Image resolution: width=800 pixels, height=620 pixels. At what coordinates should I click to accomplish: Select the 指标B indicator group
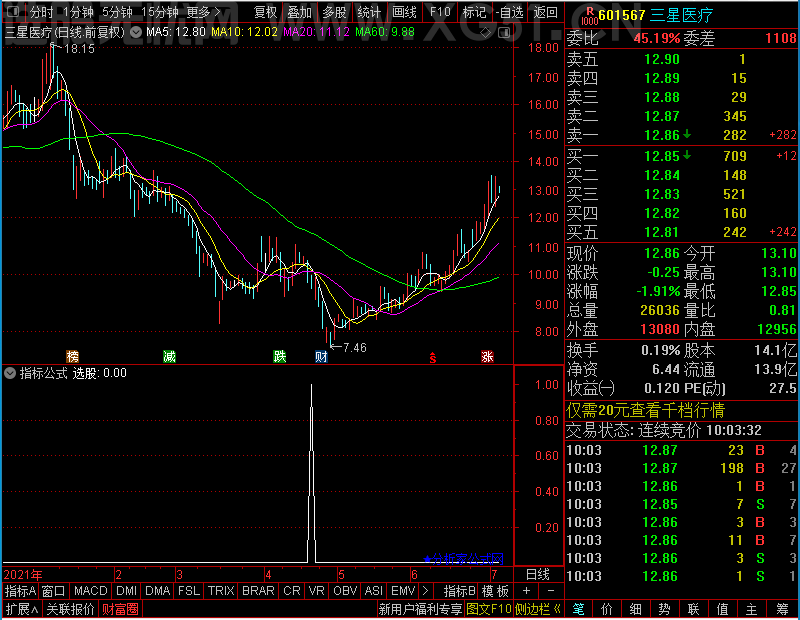coord(460,591)
